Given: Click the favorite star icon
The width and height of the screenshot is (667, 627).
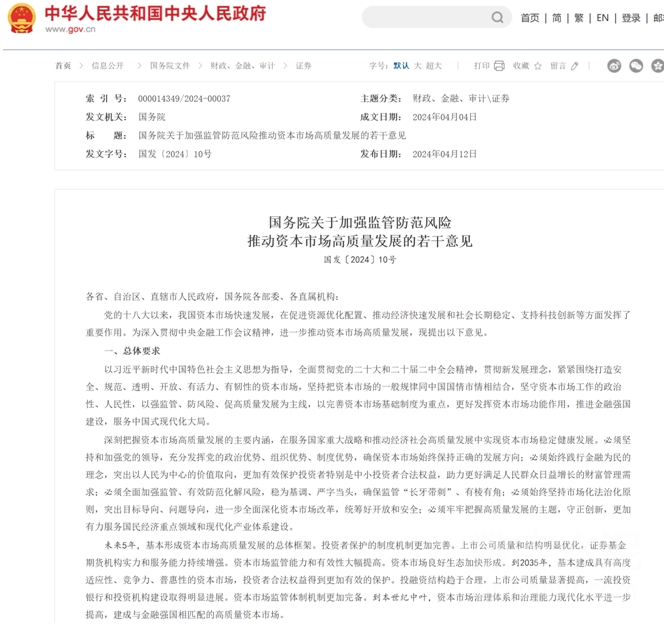Looking at the screenshot, I should (538, 66).
